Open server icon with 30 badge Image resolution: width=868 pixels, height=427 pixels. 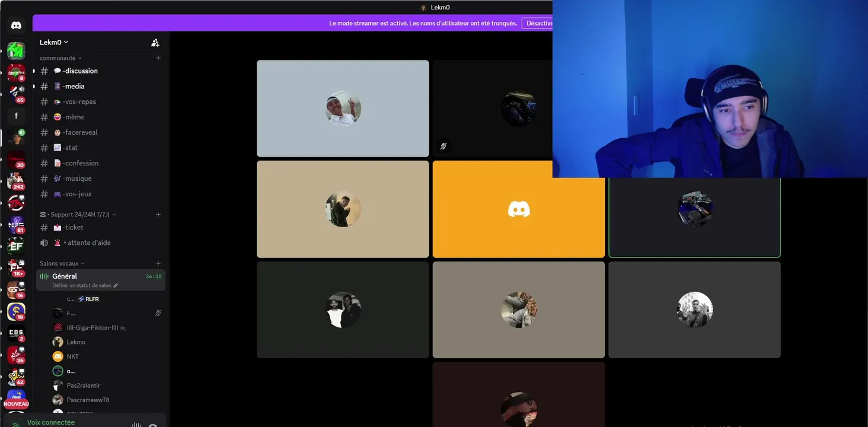(16, 160)
